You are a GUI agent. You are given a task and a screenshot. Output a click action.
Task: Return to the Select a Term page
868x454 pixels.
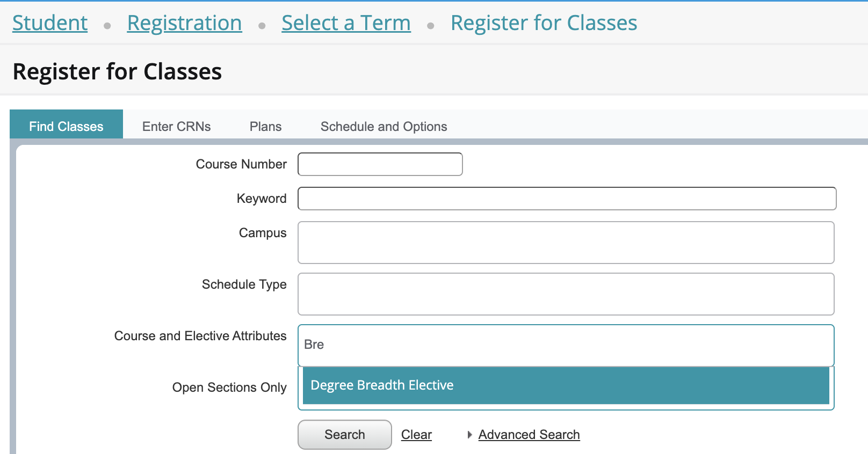pos(346,23)
